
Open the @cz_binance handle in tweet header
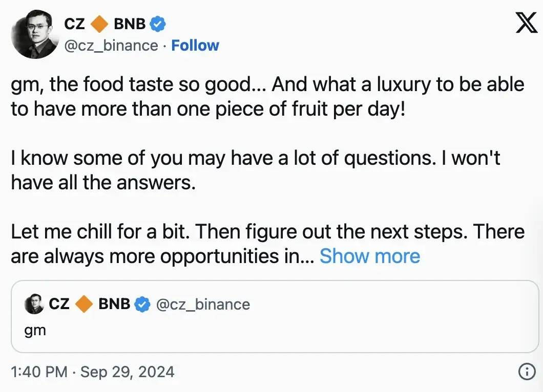click(110, 46)
